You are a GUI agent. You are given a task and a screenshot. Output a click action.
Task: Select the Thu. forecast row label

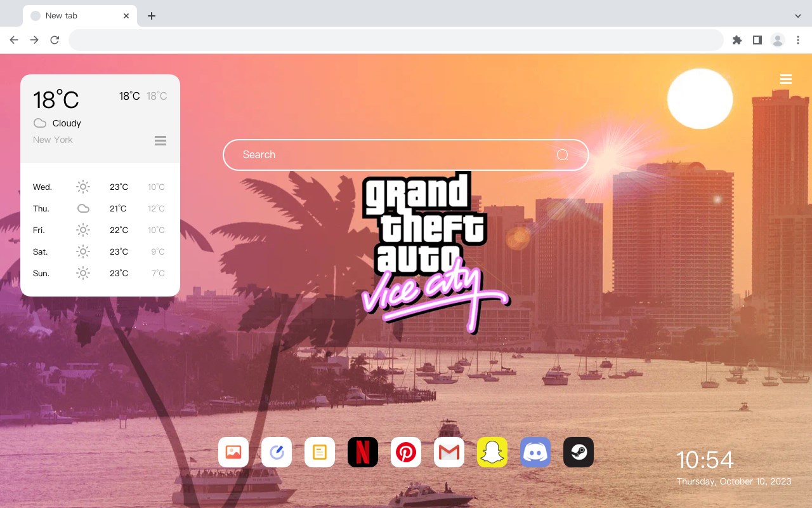click(x=41, y=208)
